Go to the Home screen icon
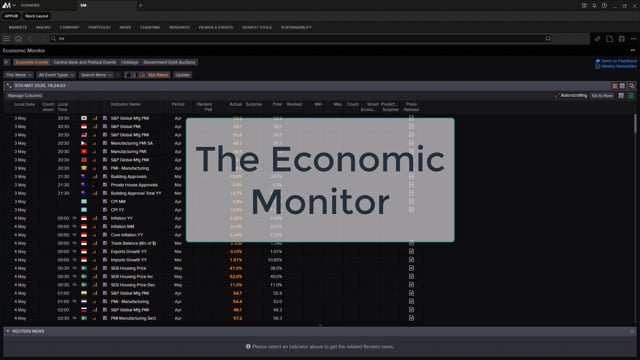 [x=18, y=38]
